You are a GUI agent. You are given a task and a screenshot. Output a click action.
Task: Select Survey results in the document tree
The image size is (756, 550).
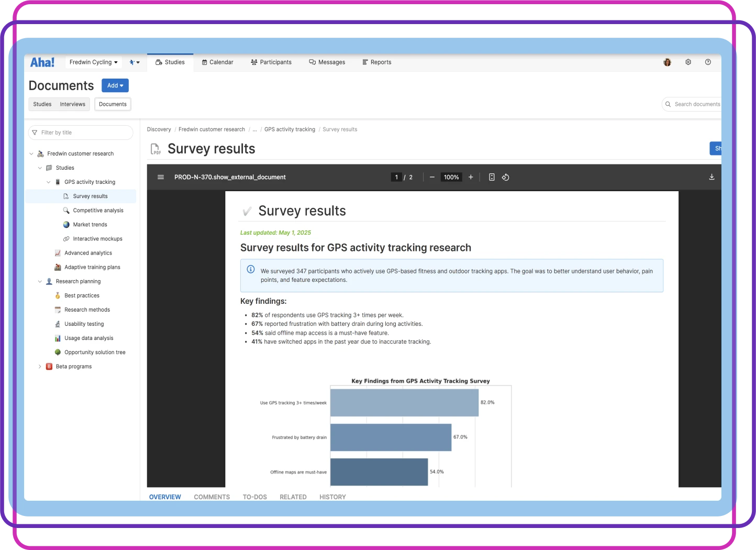click(90, 196)
